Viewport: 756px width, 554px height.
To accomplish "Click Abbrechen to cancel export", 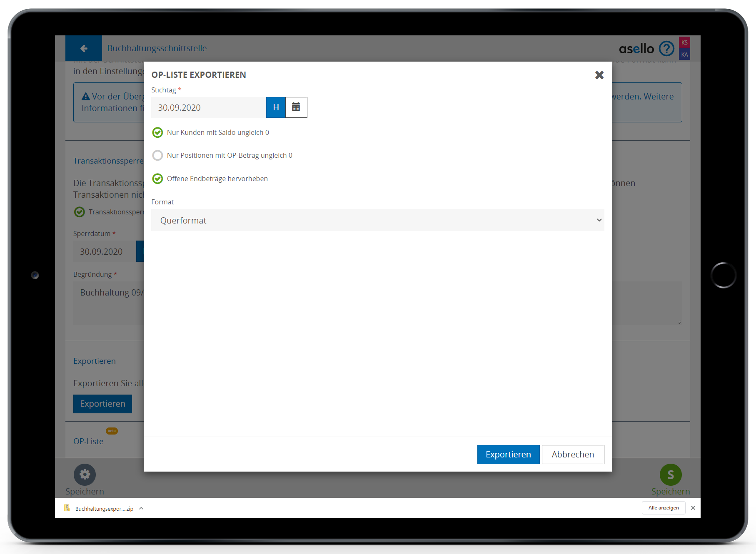I will [573, 455].
